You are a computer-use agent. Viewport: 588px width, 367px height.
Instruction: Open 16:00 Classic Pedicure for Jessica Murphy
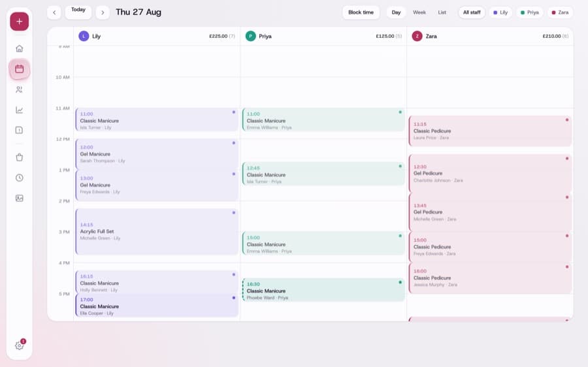tap(490, 278)
